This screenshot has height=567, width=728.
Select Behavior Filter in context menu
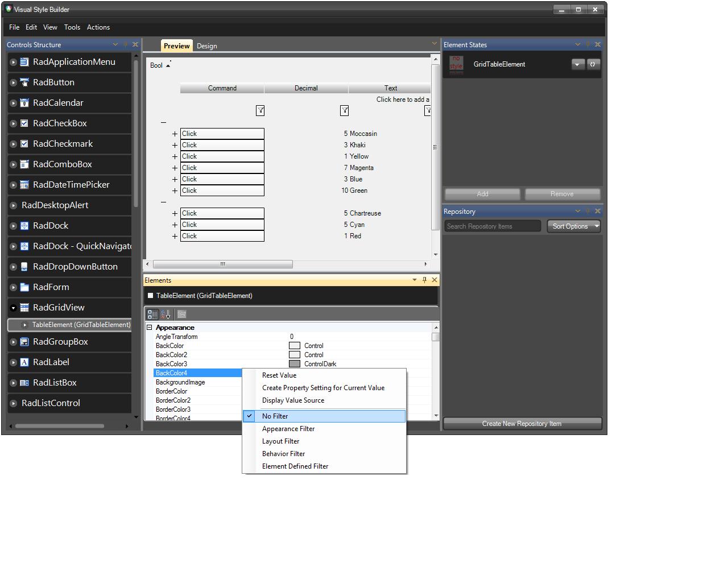(x=324, y=454)
